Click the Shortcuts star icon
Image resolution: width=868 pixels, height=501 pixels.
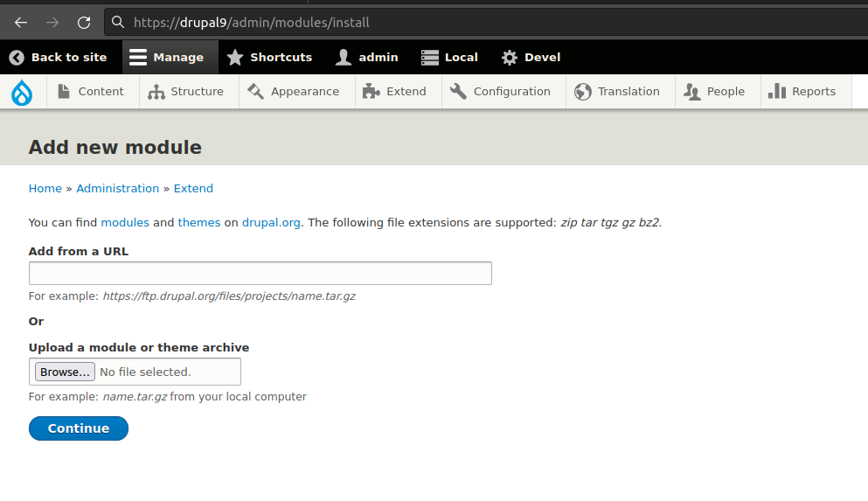point(235,58)
